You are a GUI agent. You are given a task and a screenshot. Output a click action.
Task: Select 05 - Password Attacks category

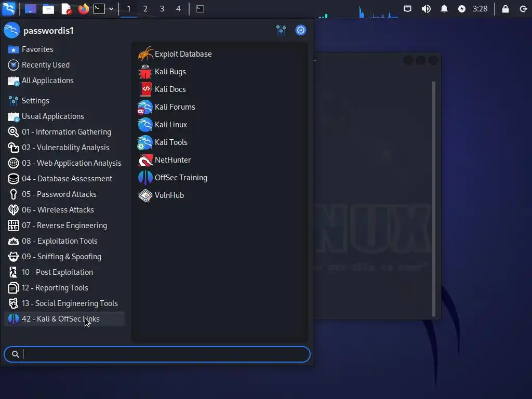[64, 194]
